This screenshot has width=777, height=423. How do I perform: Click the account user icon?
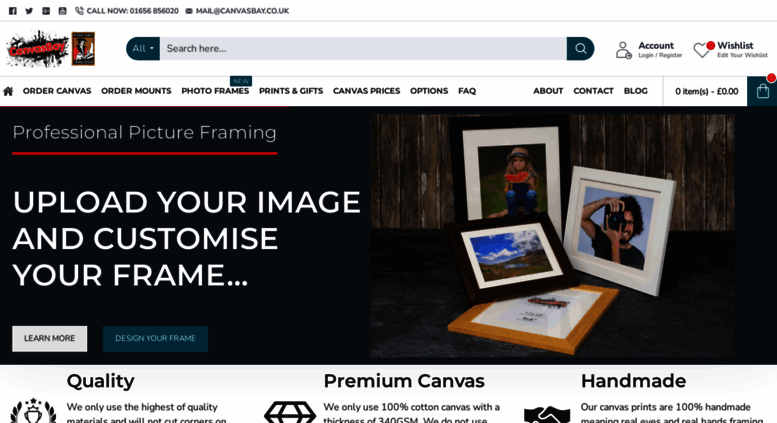(x=623, y=50)
